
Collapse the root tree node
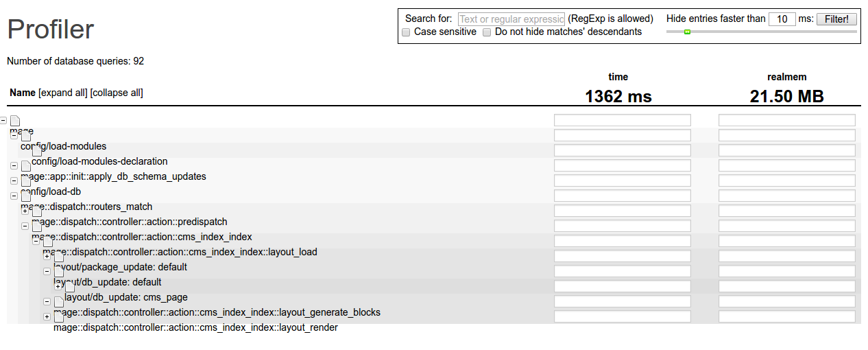coord(3,121)
